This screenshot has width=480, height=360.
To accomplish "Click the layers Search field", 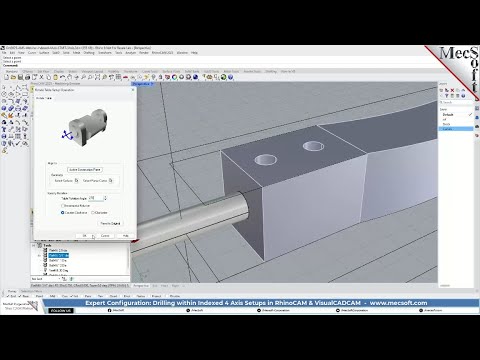I will click(x=456, y=102).
